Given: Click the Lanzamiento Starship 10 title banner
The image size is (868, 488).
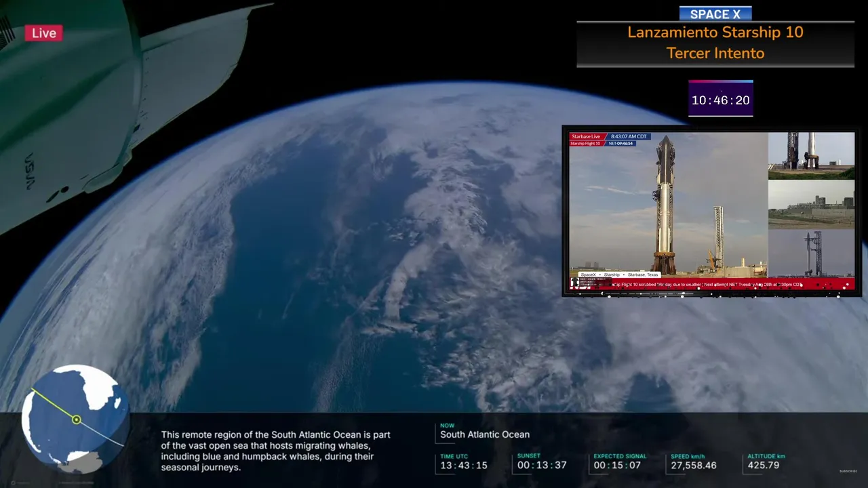Looking at the screenshot, I should (x=715, y=43).
